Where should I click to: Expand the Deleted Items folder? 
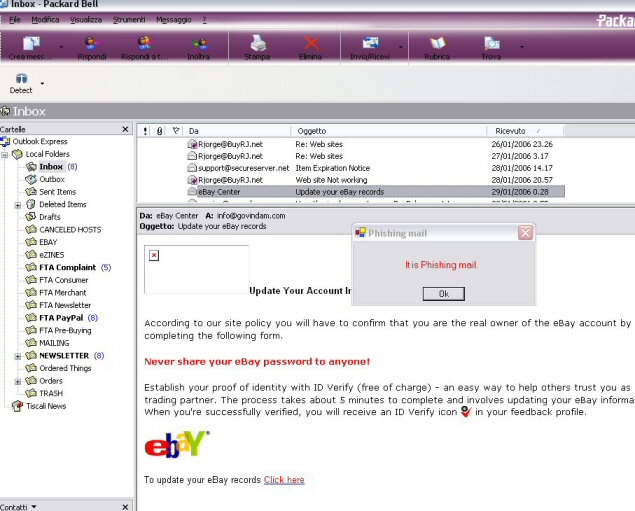pos(18,205)
